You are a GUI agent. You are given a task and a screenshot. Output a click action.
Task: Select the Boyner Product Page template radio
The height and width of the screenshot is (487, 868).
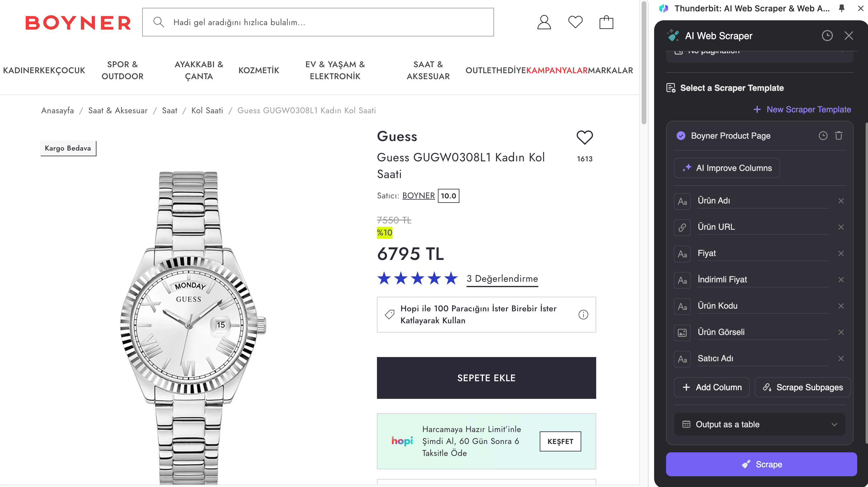click(681, 135)
